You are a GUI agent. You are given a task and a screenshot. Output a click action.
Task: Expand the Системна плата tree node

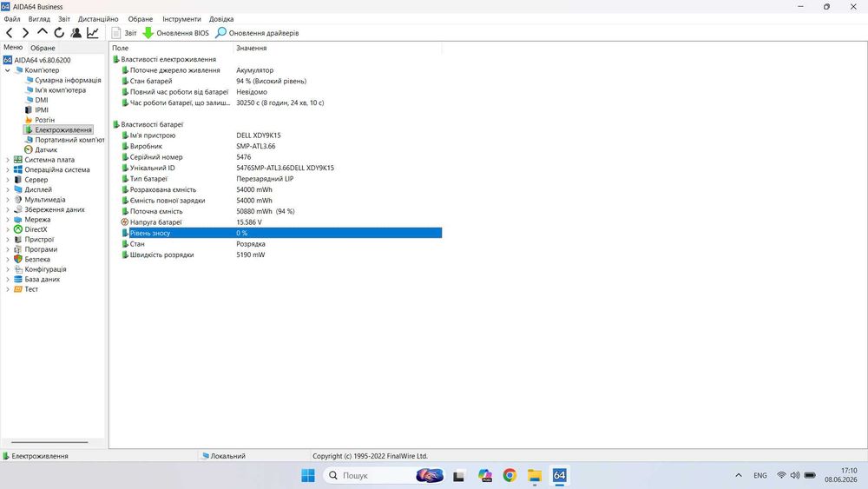tap(8, 160)
